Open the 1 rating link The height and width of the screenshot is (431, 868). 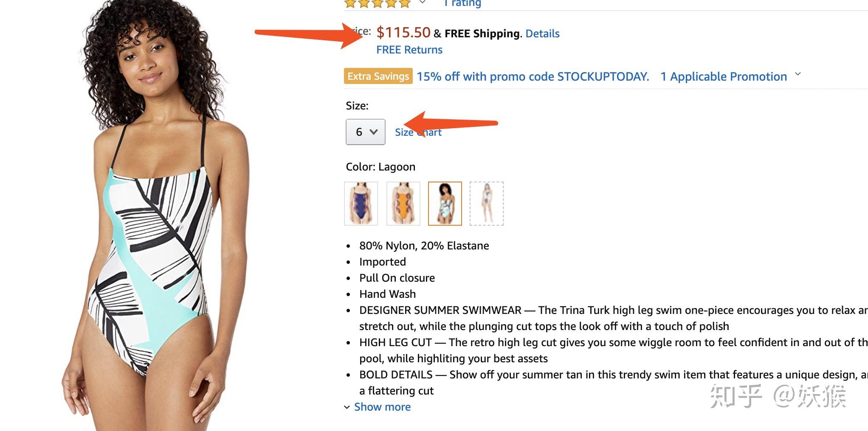[x=462, y=3]
